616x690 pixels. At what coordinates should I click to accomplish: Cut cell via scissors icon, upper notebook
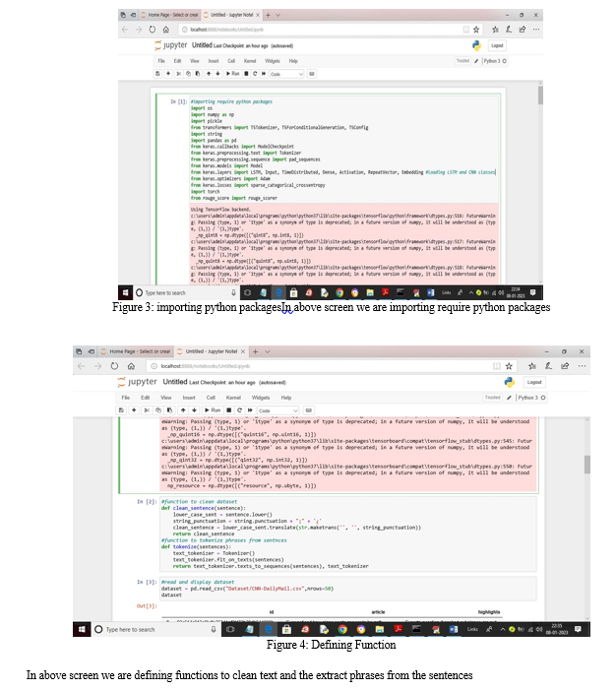click(x=179, y=74)
